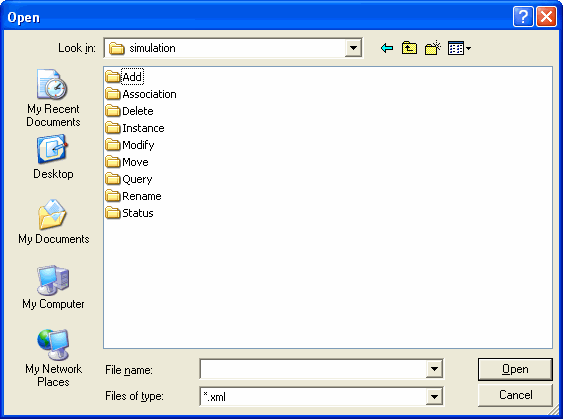Screen dimensions: 563x419
Task: Go up one folder level
Action: [409, 48]
